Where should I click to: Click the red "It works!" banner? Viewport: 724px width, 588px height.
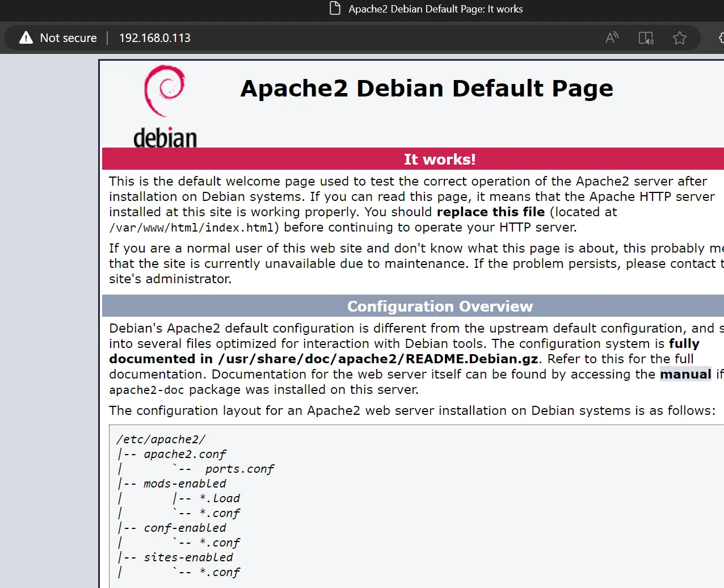click(413, 159)
